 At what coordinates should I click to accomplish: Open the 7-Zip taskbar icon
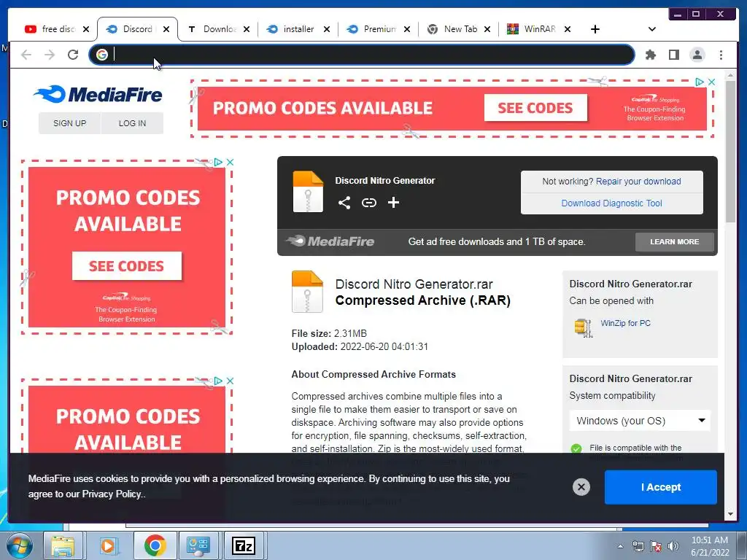point(244,545)
